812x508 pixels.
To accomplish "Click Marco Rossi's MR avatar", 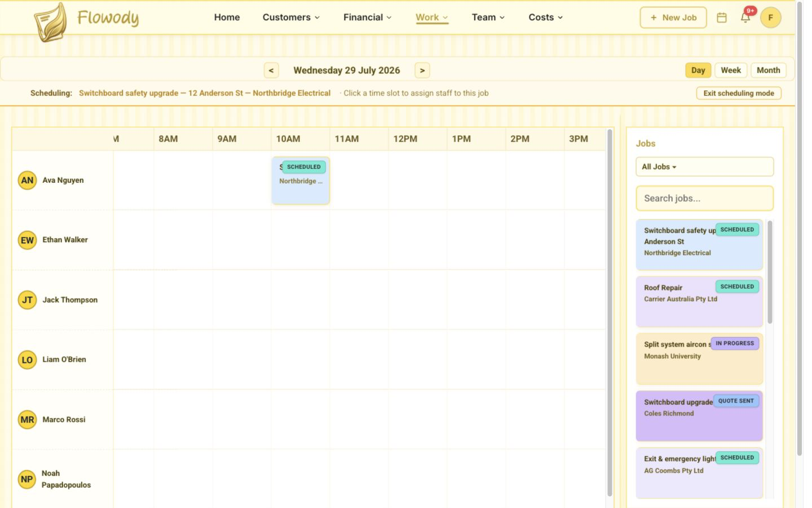I will pos(27,420).
